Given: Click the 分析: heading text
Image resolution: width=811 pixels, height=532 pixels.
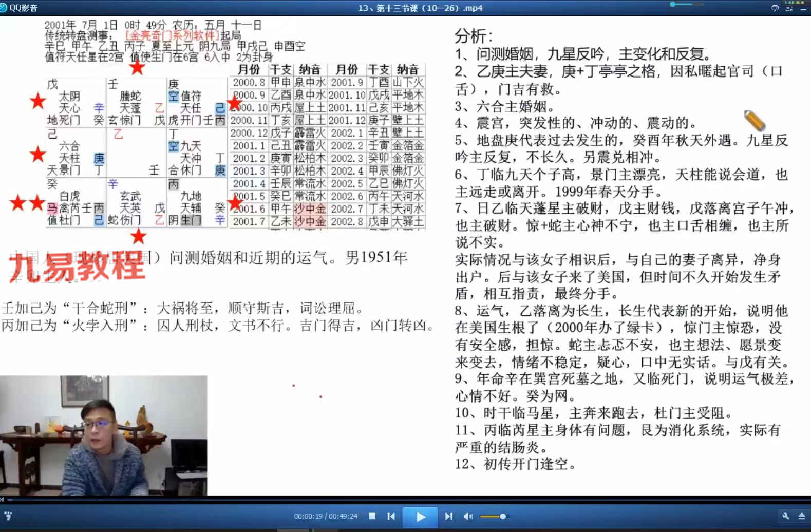Looking at the screenshot, I should click(x=474, y=36).
